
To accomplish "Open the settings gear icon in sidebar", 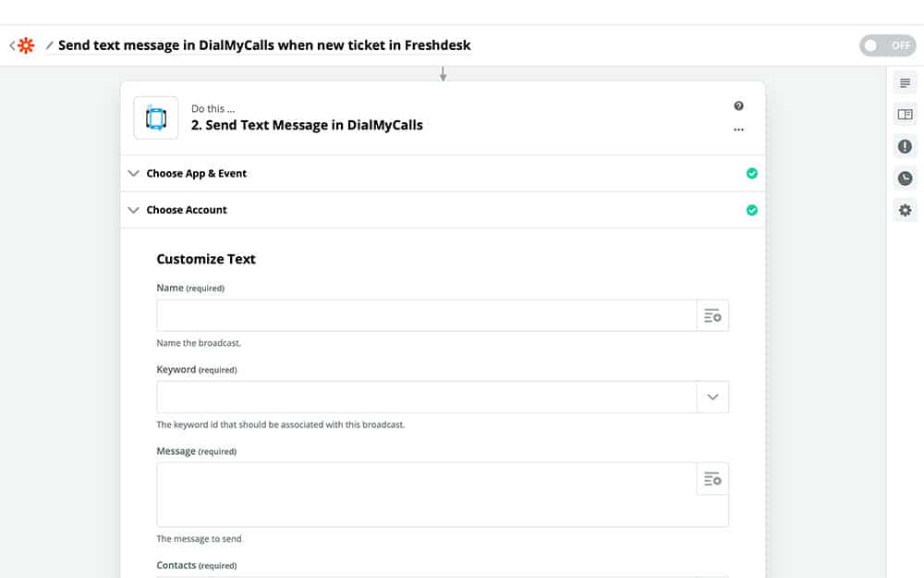I will click(x=905, y=210).
